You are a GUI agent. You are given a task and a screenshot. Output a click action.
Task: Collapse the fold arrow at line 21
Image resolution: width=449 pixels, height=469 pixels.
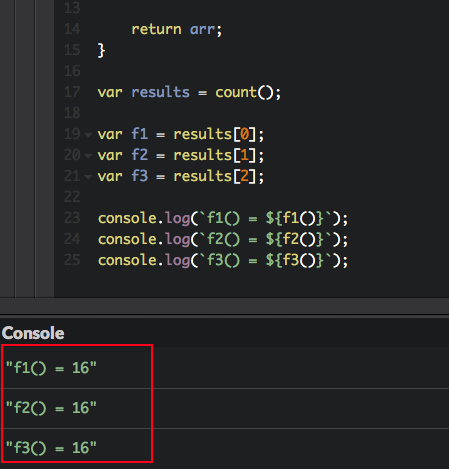[88, 177]
